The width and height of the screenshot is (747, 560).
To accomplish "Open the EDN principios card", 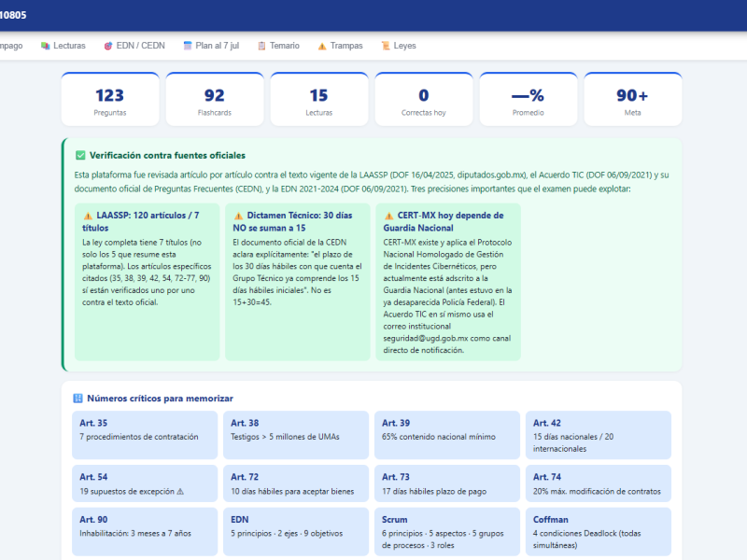I will tap(296, 531).
